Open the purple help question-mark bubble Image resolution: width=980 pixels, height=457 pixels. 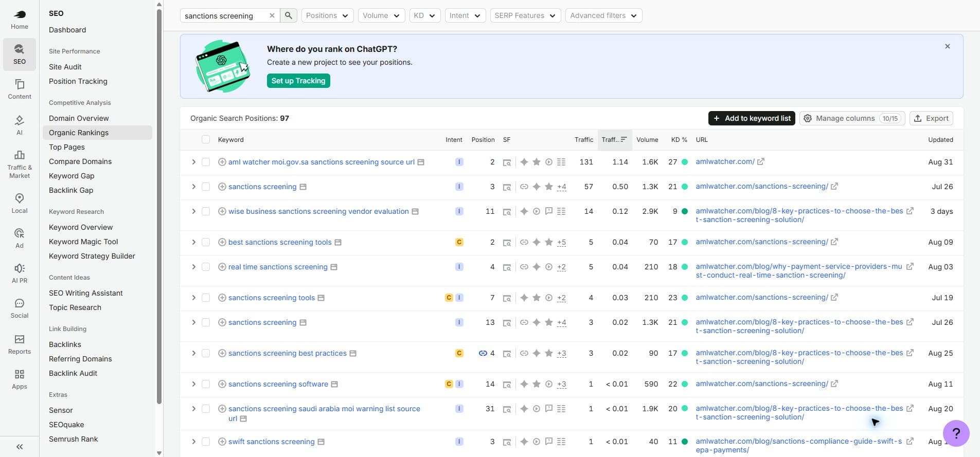[x=956, y=433]
